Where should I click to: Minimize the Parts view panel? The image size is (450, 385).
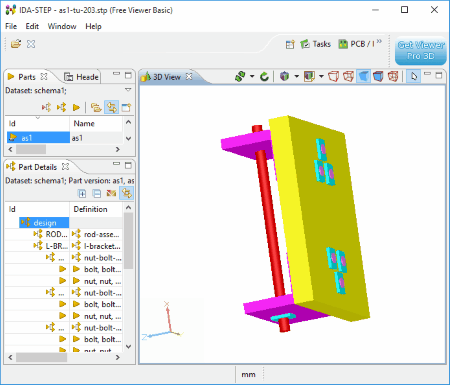pos(116,74)
